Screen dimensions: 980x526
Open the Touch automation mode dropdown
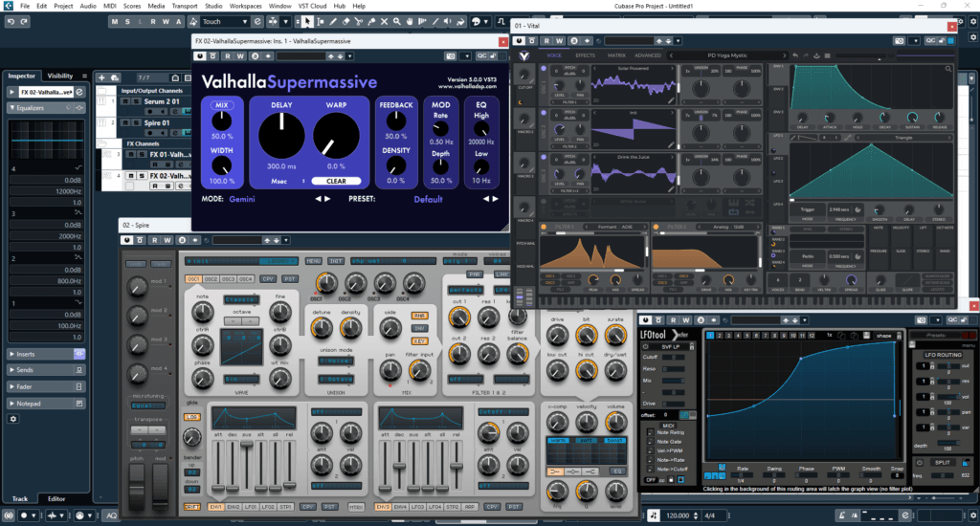tap(224, 22)
